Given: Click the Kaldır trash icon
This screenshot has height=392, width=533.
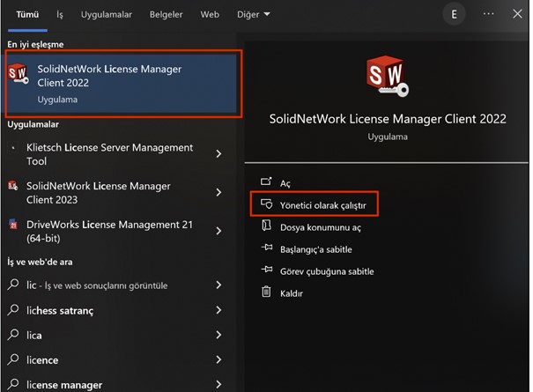Looking at the screenshot, I should pos(265,292).
